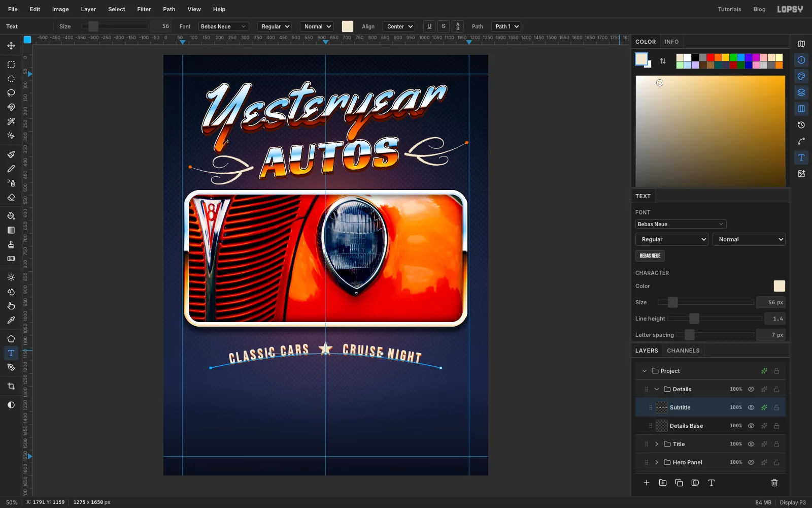Switch to the Info tab

pyautogui.click(x=671, y=42)
